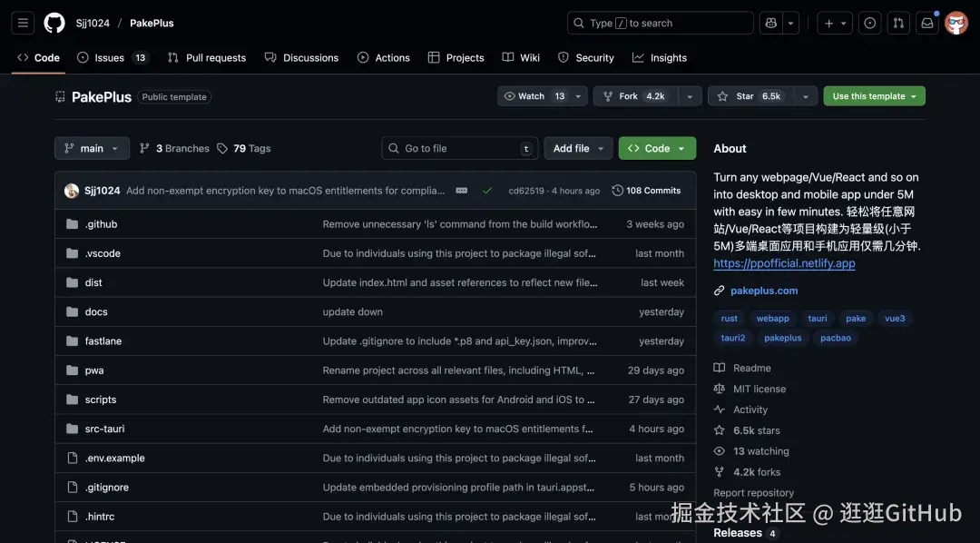The image size is (980, 543).
Task: Switch to the Actions tab
Action: 384,57
